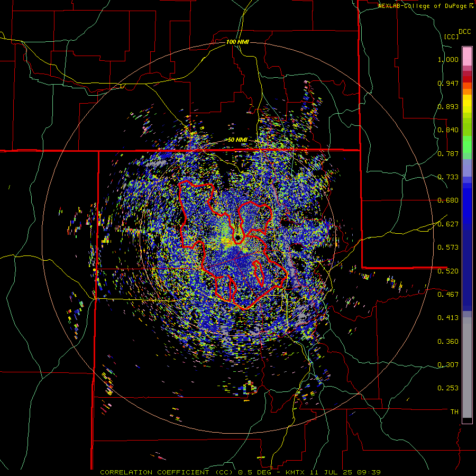Pick the dark red swatch on color bar
Viewport: 476px width, 476px height.
point(467,79)
